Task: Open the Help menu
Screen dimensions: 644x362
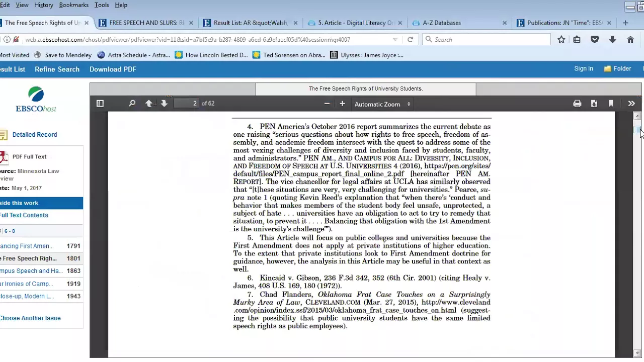Action: tap(121, 5)
